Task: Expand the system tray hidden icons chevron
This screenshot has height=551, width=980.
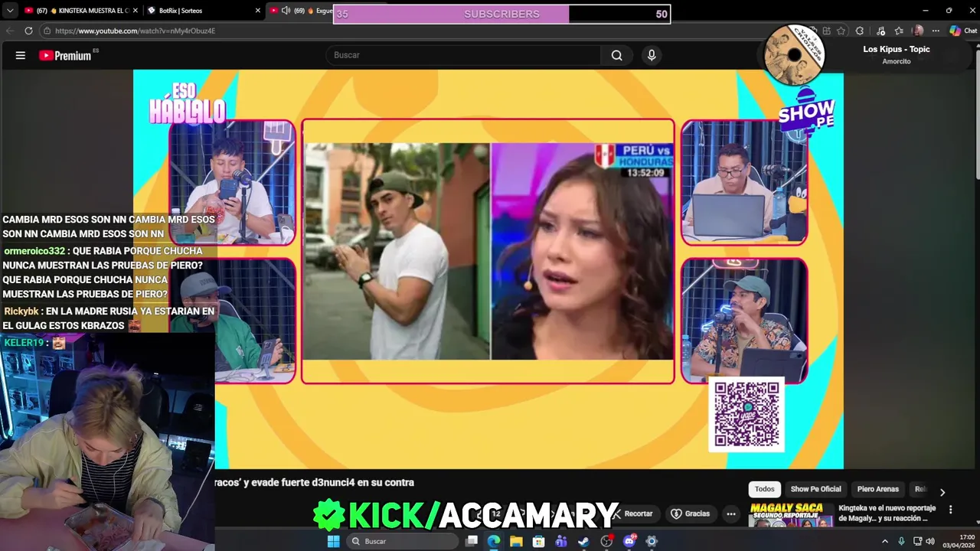Action: [x=885, y=541]
